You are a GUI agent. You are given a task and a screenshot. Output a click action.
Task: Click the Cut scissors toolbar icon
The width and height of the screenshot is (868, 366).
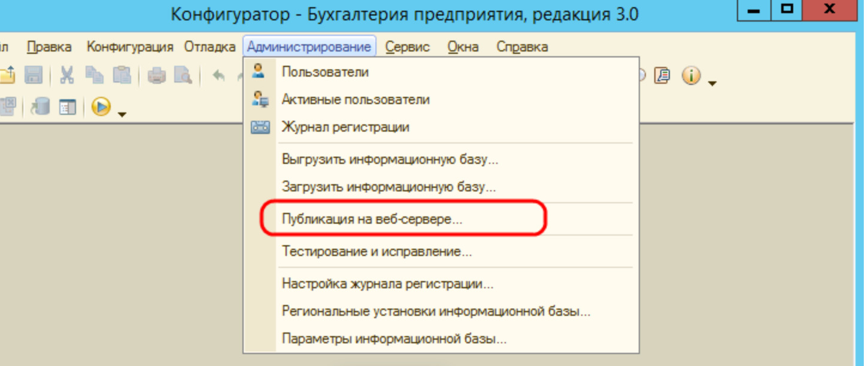(67, 75)
